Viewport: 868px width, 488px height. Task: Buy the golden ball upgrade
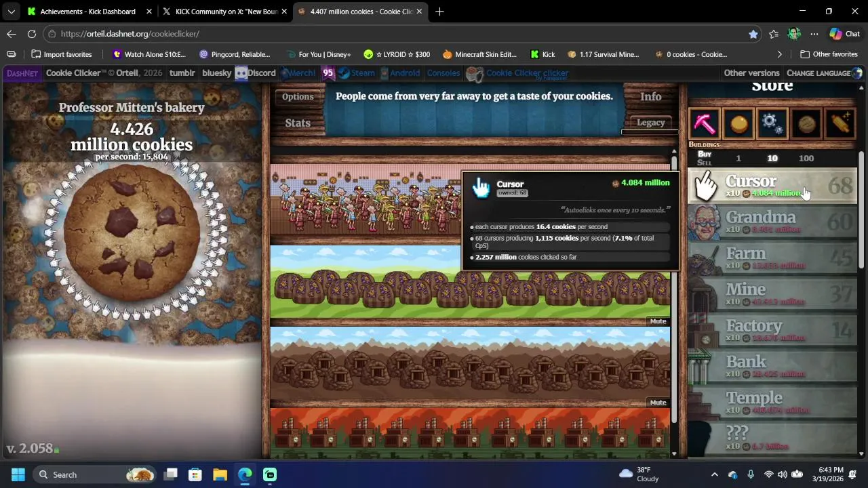pos(739,123)
